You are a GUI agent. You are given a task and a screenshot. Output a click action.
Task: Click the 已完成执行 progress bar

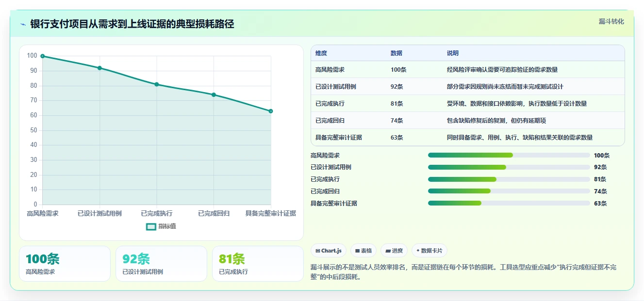(x=509, y=179)
